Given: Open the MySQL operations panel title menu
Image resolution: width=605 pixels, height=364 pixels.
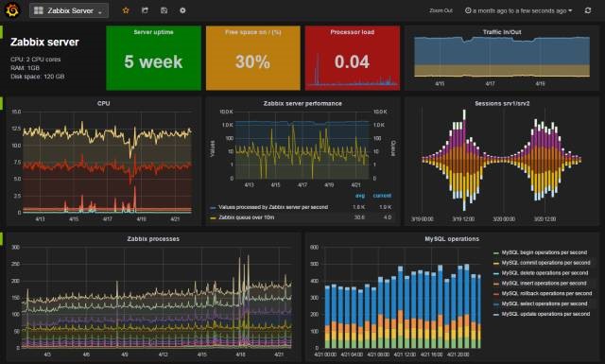Looking at the screenshot, I should (452, 239).
